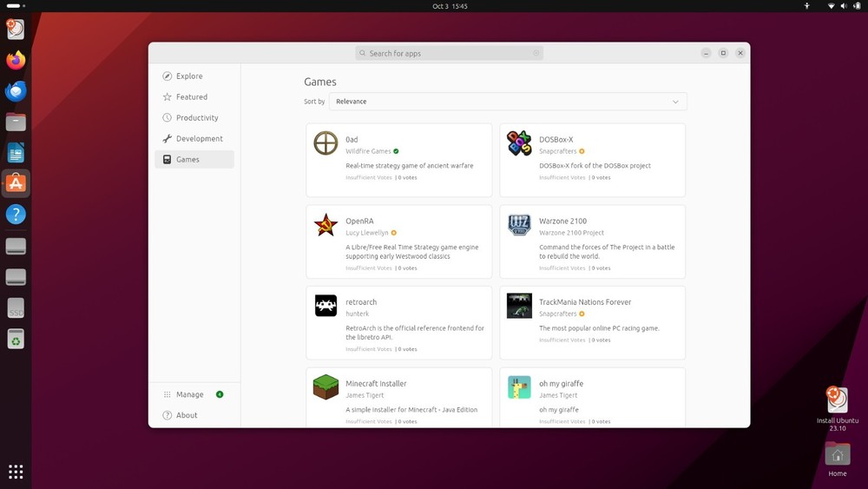Click the green updates badge beside Manage
The width and height of the screenshot is (868, 489).
[220, 394]
